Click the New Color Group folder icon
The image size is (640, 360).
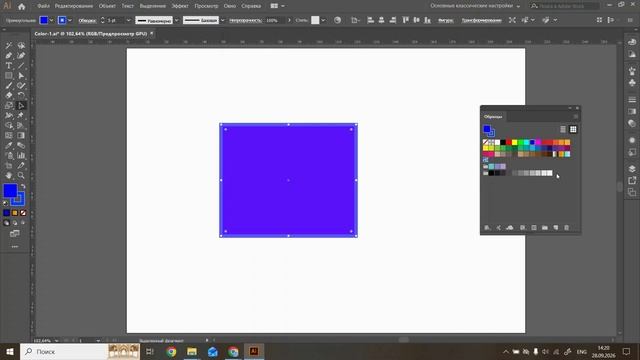click(x=544, y=227)
